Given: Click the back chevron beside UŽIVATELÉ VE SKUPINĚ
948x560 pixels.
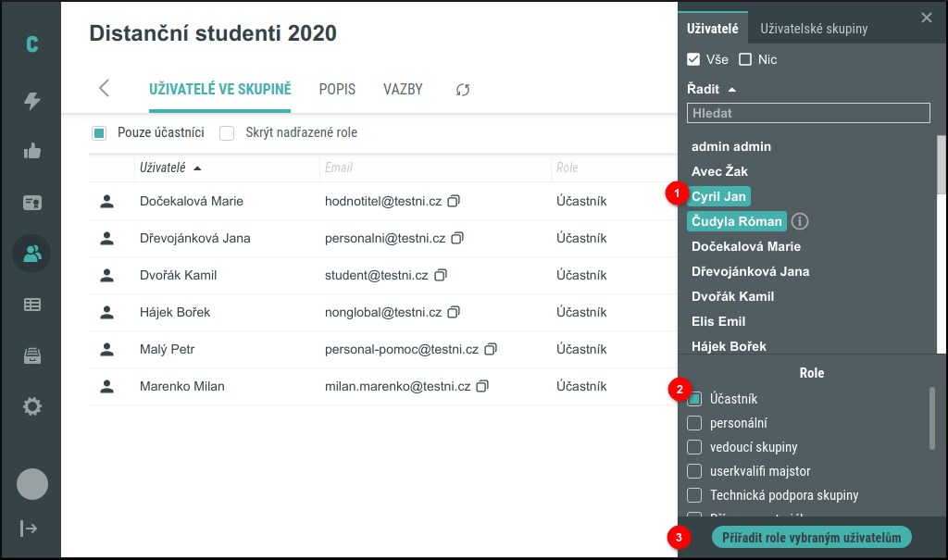Looking at the screenshot, I should click(x=104, y=88).
